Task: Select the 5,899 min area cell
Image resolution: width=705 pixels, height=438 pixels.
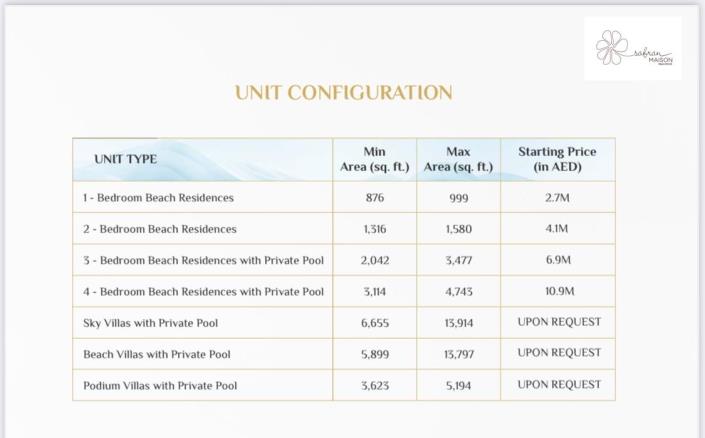Action: [x=375, y=354]
